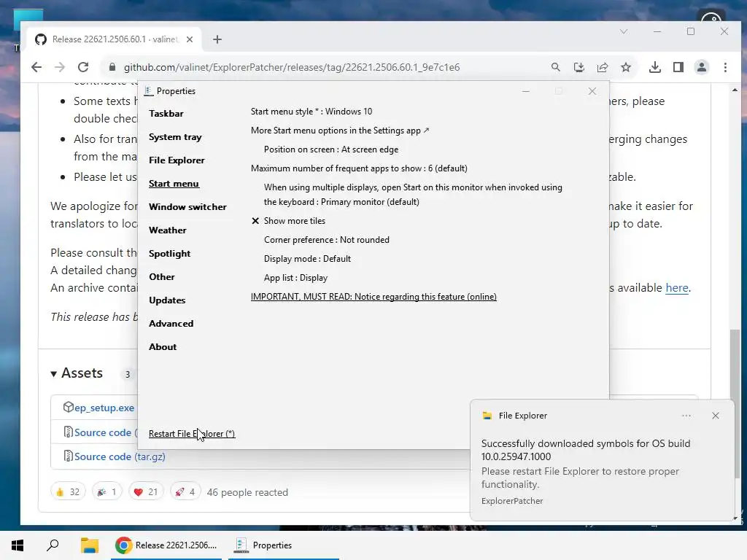Image resolution: width=747 pixels, height=560 pixels.
Task: Select the Start menu section
Action: pyautogui.click(x=174, y=183)
